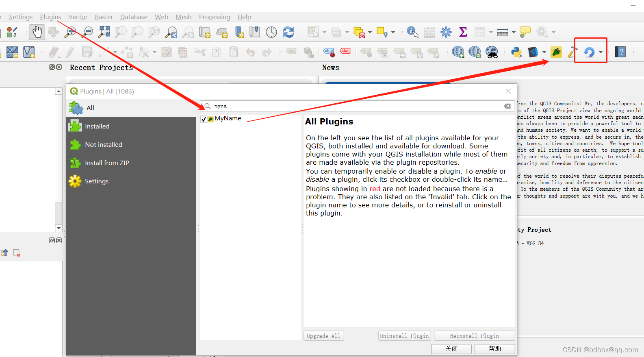
Task: Open the Python Console icon
Action: click(x=516, y=52)
